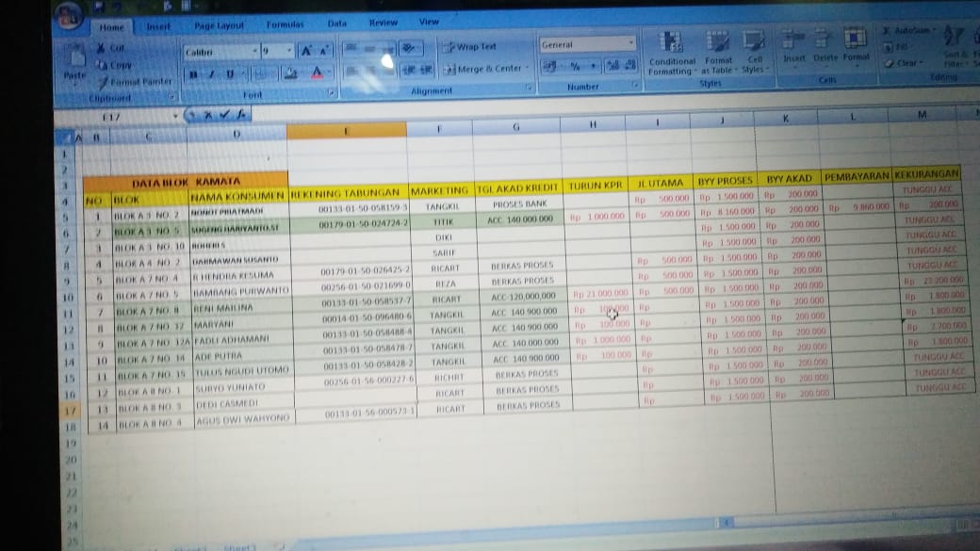The height and width of the screenshot is (551, 980).
Task: Click the NAMA KONSUMEN header cell
Action: point(237,197)
